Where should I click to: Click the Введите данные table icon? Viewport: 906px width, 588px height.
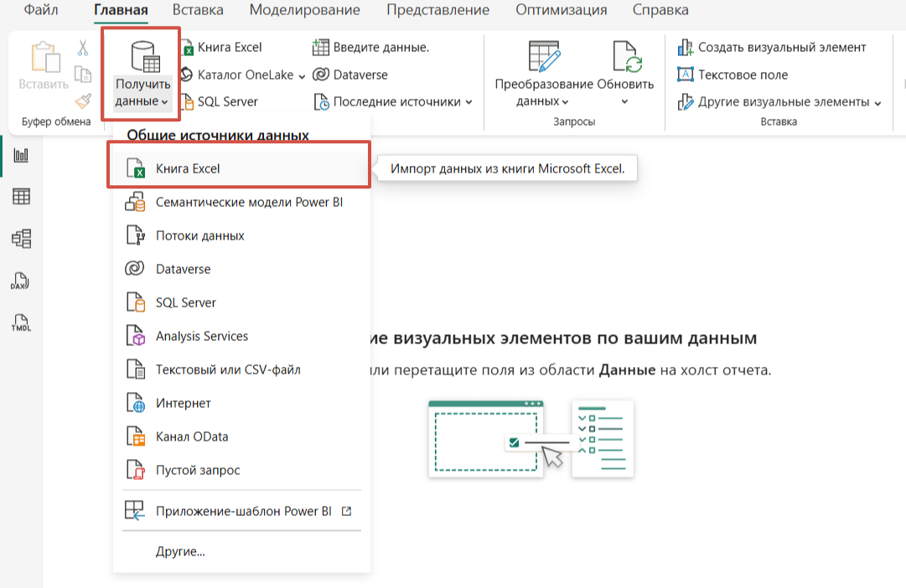coord(321,48)
